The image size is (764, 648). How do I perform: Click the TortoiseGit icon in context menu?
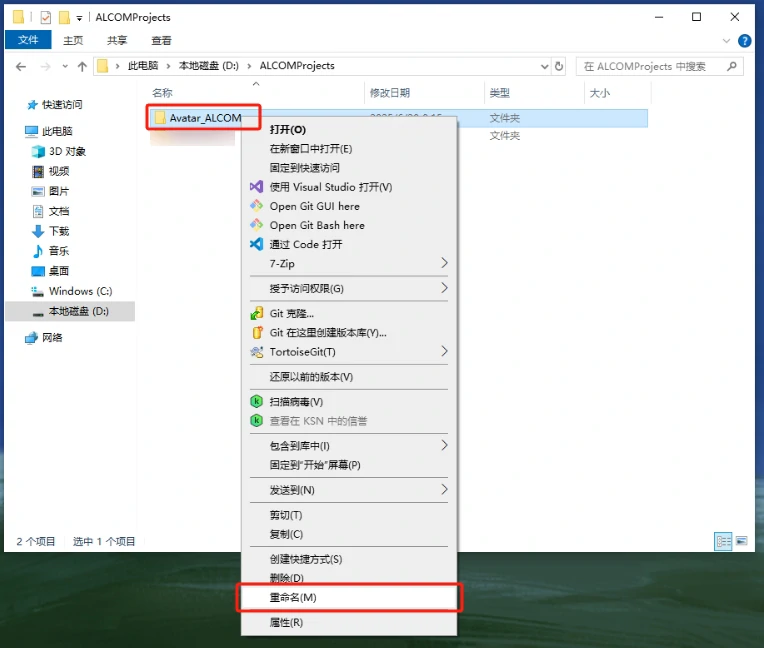[x=256, y=352]
